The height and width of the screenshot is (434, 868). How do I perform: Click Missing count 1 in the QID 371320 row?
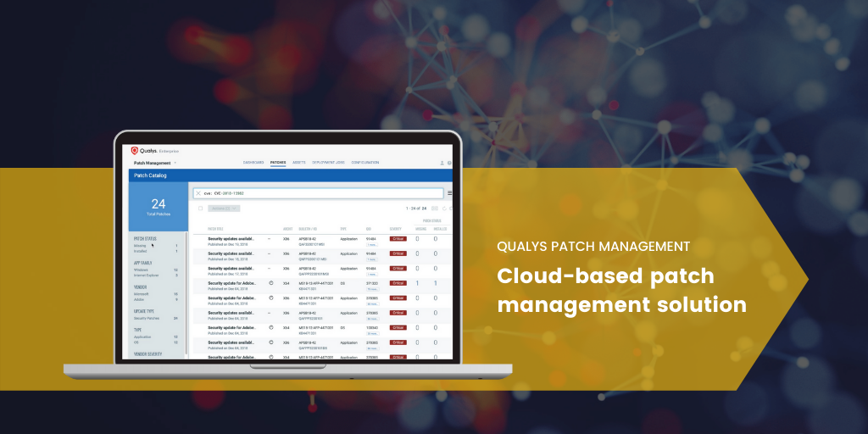(x=417, y=283)
